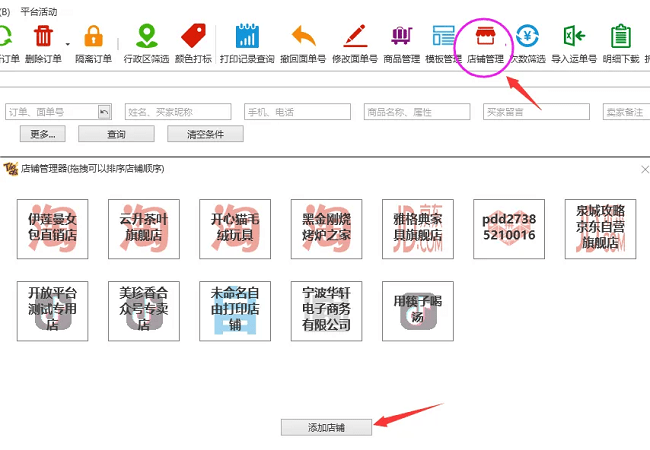
Task: Close the 店铺管理器 panel
Action: [644, 170]
